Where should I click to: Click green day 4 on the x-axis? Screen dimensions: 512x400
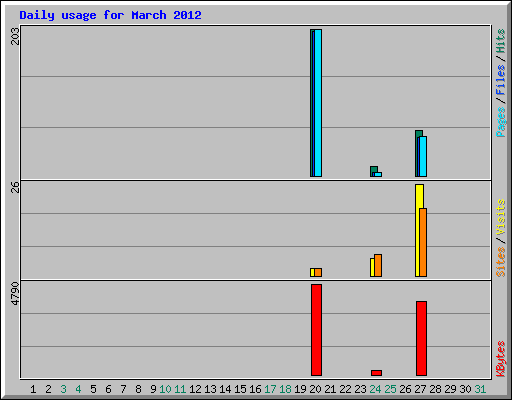[x=78, y=389]
